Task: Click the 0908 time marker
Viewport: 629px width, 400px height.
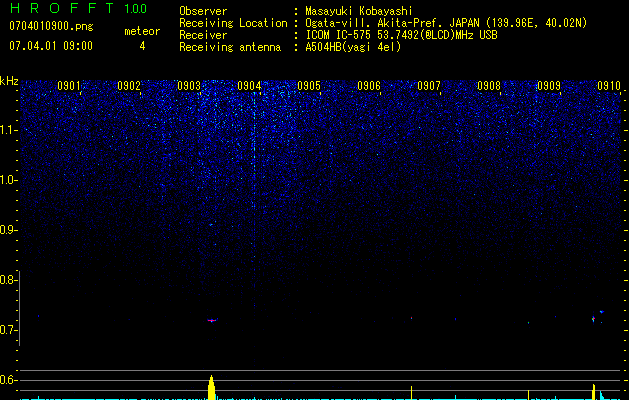Action: click(489, 86)
